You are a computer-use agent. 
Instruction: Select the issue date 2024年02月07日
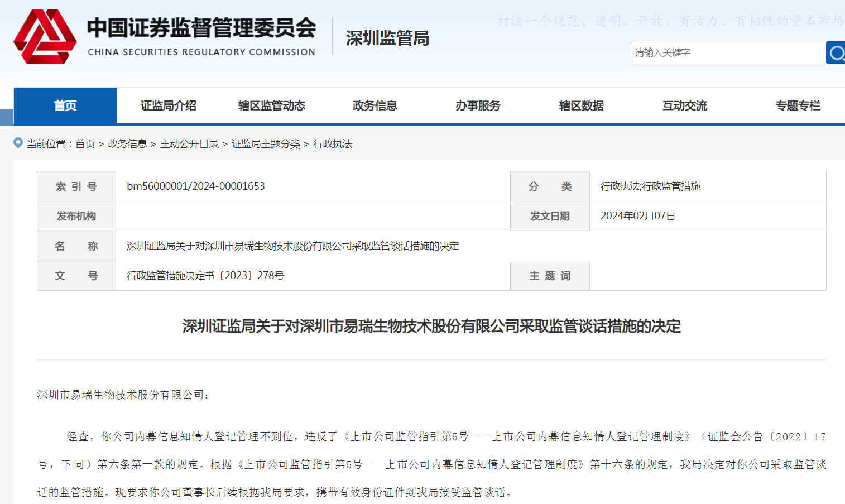tap(638, 215)
